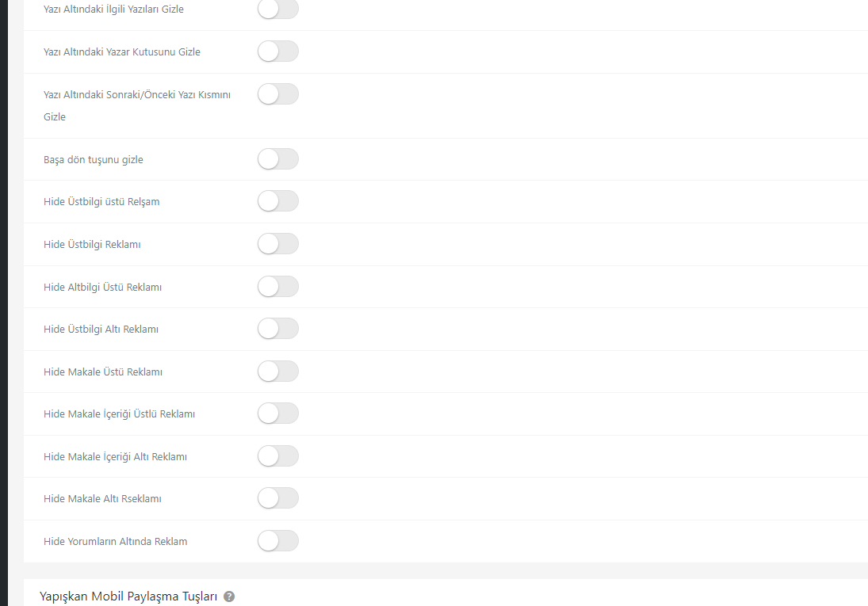868x606 pixels.
Task: Enable Hide Üstbilgi Altı Reklamı toggle
Action: (278, 329)
